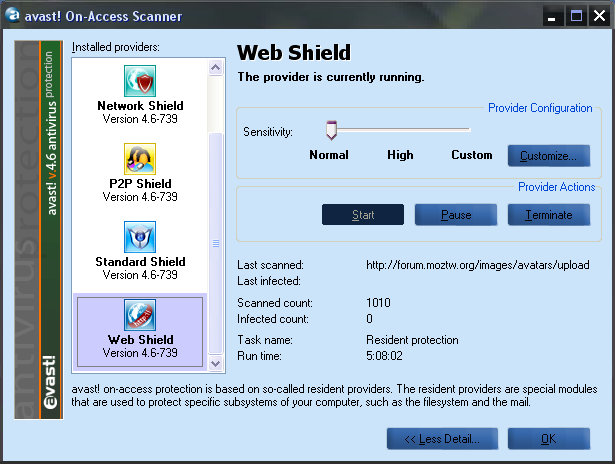Click the << Less Detail... button
Viewport: 615px width, 464px height.
coord(442,439)
